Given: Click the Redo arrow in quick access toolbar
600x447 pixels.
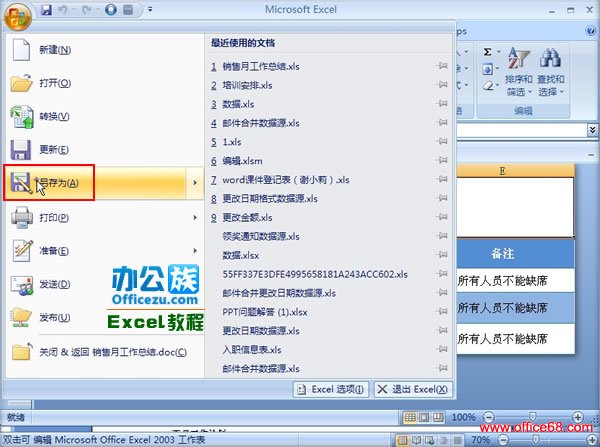Looking at the screenshot, I should 86,10.
